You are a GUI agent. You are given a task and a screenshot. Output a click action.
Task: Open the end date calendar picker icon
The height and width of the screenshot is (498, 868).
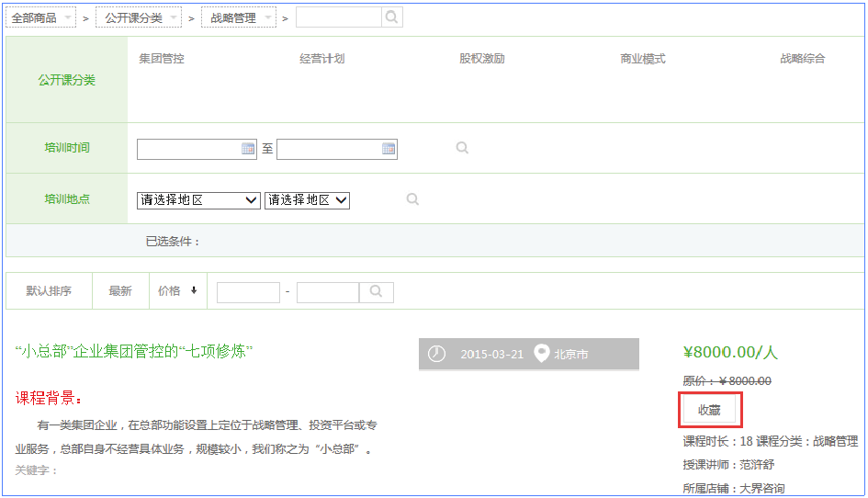[x=389, y=149]
